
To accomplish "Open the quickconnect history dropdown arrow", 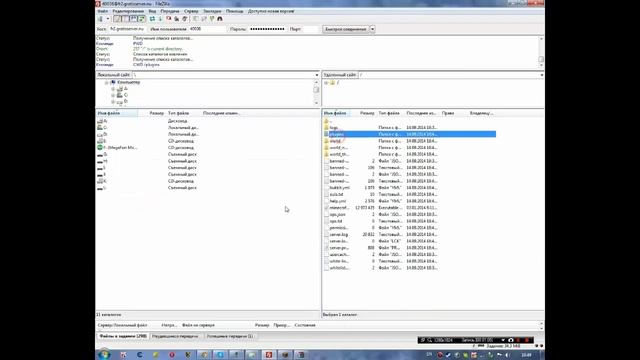I will pyautogui.click(x=373, y=29).
